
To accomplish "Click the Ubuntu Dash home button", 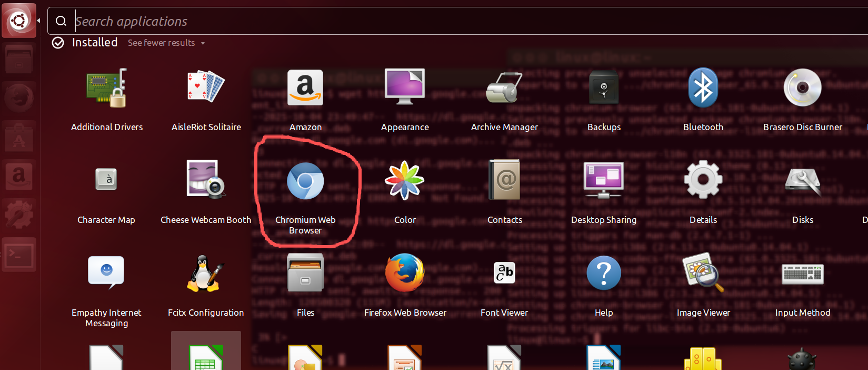I will 19,21.
